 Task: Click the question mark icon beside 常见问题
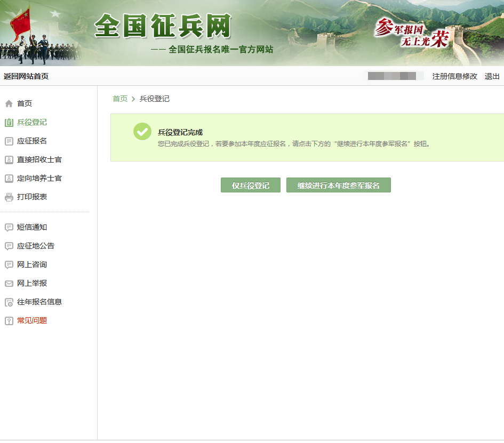click(9, 321)
